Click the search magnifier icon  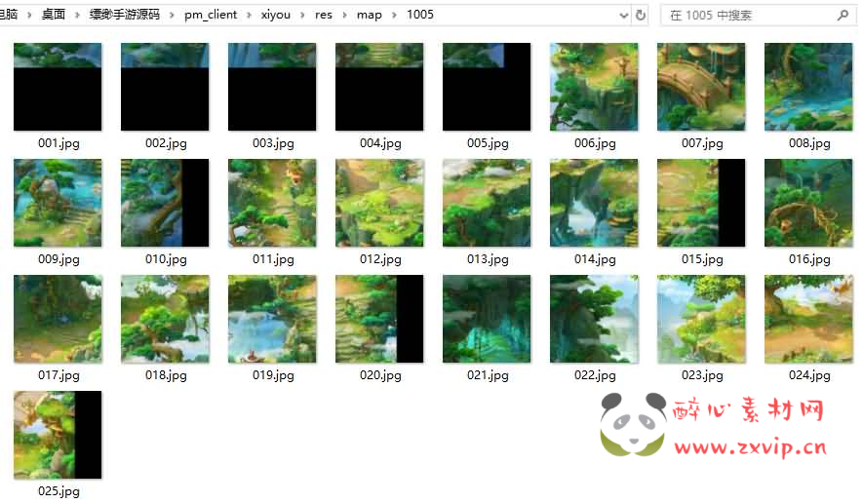click(843, 16)
